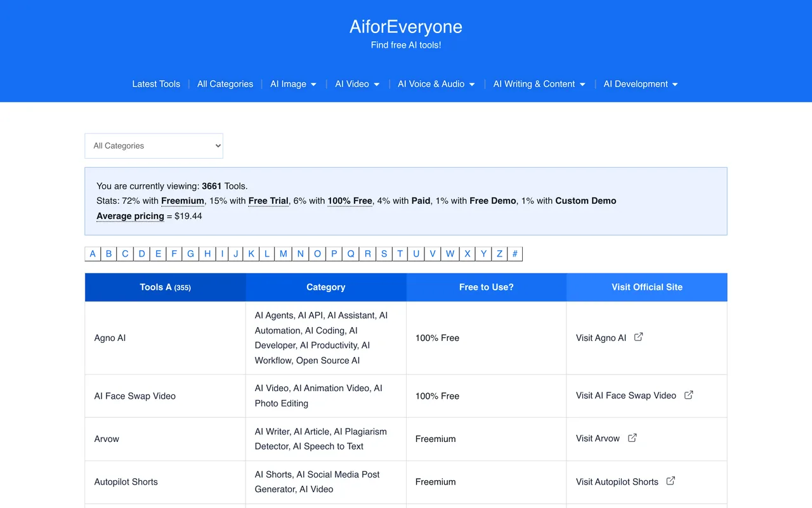Click the Visit Official Site column header

pyautogui.click(x=647, y=287)
